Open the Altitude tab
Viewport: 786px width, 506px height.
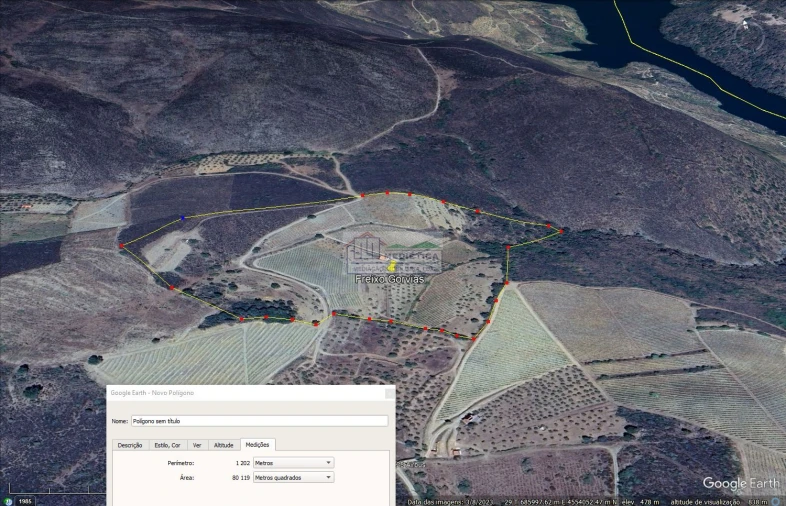point(224,445)
